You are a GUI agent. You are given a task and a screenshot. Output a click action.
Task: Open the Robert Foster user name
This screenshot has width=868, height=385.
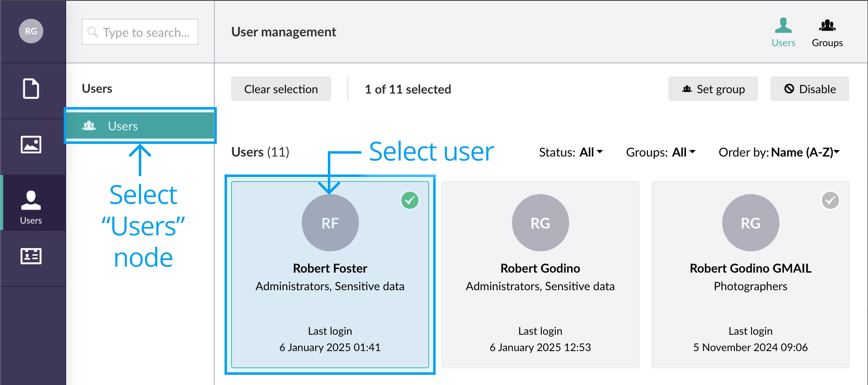330,268
